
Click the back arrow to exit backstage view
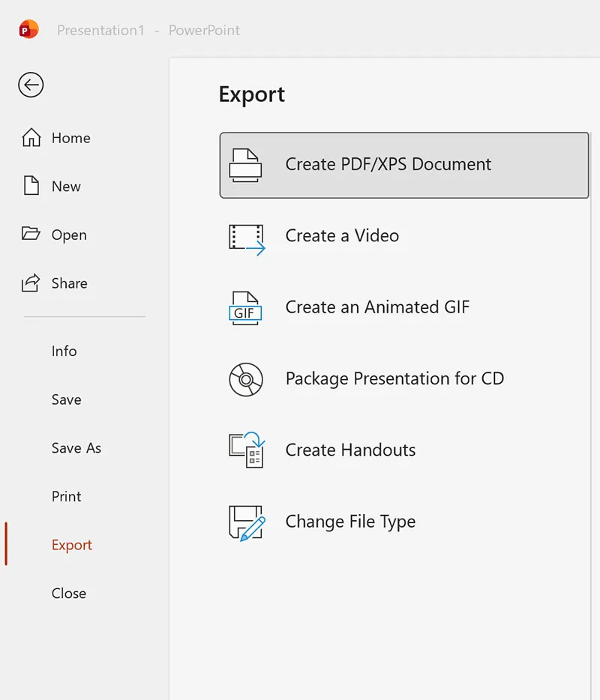pyautogui.click(x=30, y=85)
